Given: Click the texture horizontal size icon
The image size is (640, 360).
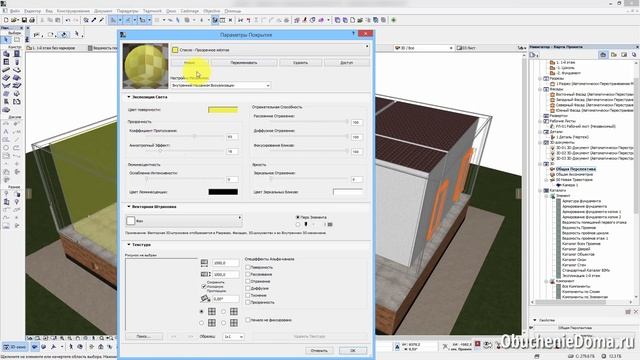Looking at the screenshot, I should click(x=204, y=263).
